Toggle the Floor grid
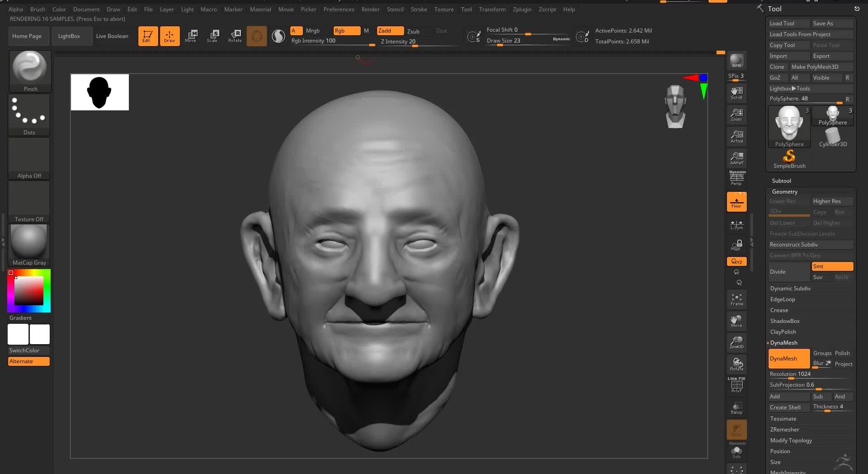The image size is (868, 474). 736,201
